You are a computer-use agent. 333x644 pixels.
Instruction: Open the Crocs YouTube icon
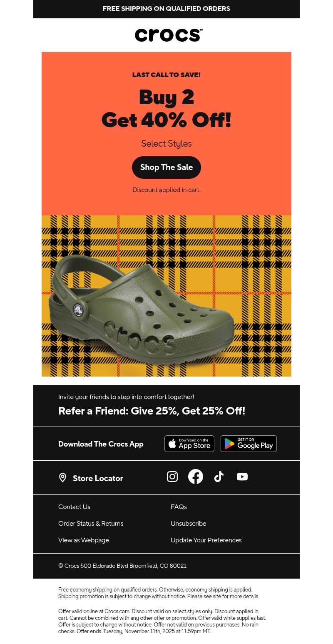coord(242,477)
